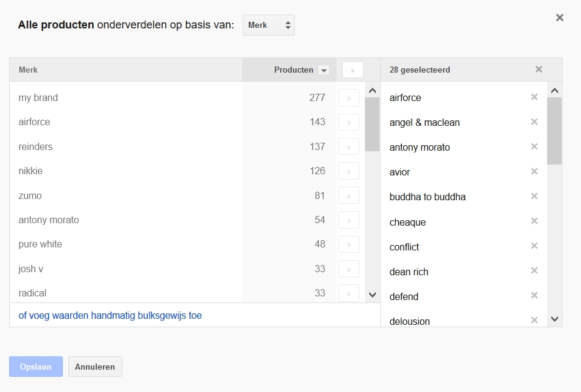Select the josh v brand name
Screen dimensions: 581x392
click(x=31, y=269)
